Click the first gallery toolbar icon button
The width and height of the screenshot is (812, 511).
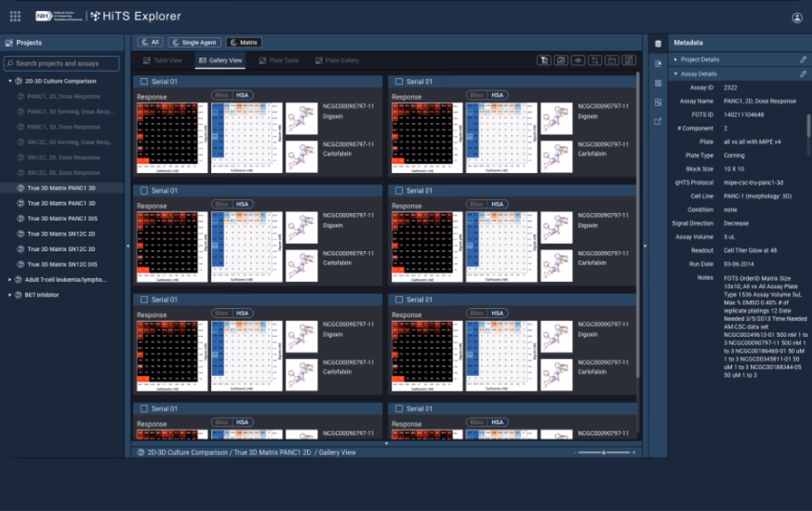pyautogui.click(x=544, y=60)
